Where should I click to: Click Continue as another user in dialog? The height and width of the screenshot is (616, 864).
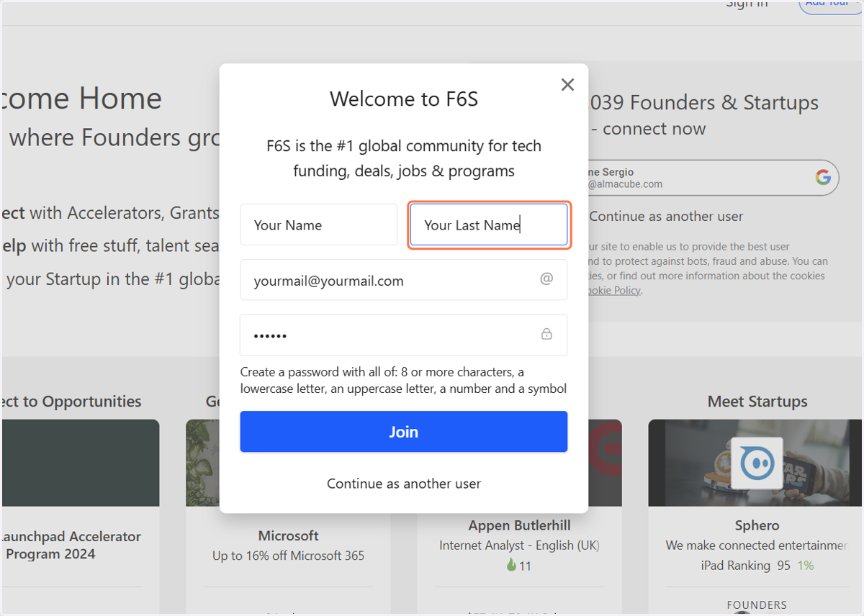(x=404, y=484)
